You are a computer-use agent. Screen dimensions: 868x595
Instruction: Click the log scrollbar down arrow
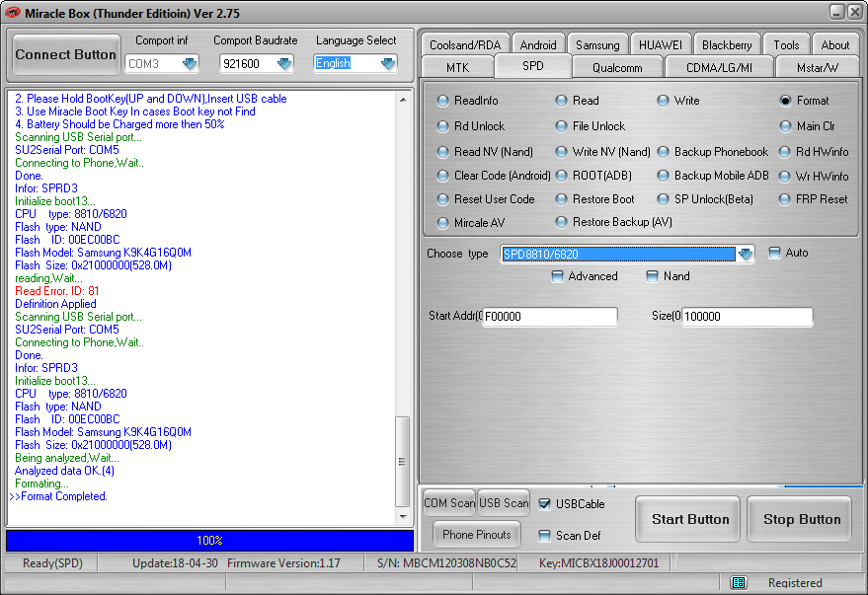pyautogui.click(x=403, y=517)
